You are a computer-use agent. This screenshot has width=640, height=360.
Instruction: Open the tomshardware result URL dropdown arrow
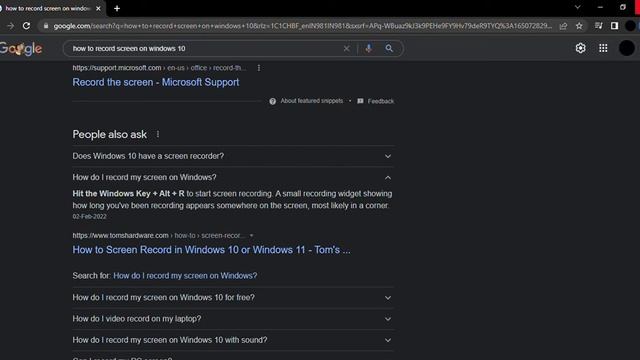pos(251,236)
